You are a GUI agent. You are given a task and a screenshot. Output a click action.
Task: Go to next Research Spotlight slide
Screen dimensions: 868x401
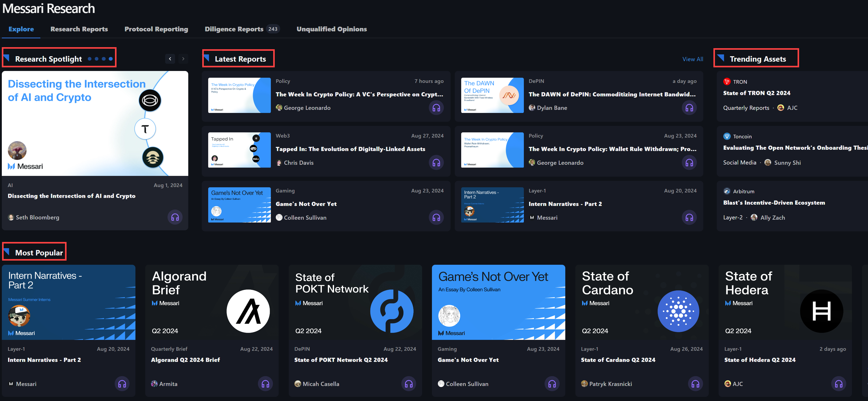pos(183,59)
